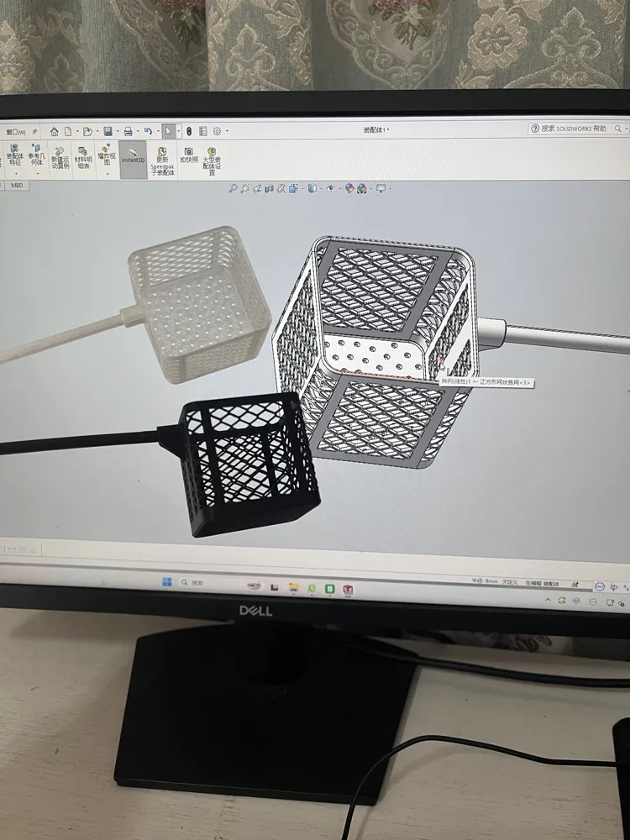The width and height of the screenshot is (630, 840).
Task: Expand the Exploded View (爆炸视图) dropdown arrow
Action: pyautogui.click(x=106, y=172)
